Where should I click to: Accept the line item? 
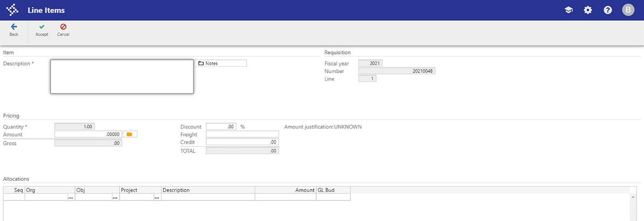42,30
